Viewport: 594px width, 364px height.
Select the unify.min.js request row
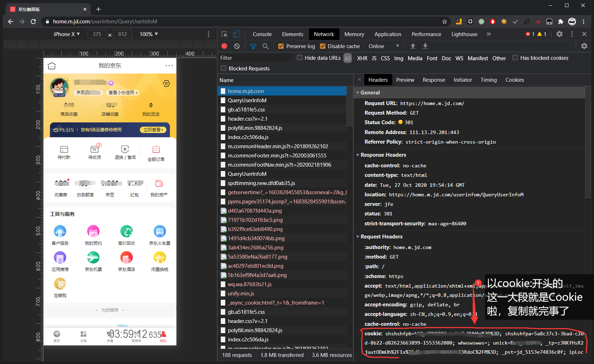pyautogui.click(x=282, y=294)
